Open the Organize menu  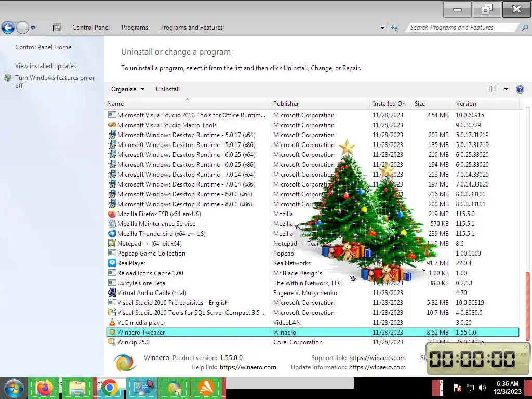pyautogui.click(x=128, y=89)
